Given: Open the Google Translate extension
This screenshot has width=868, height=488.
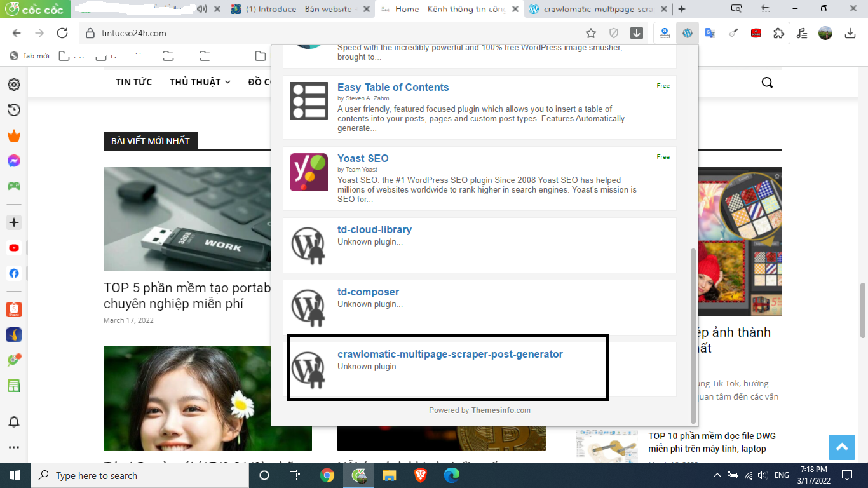Looking at the screenshot, I should coord(710,33).
